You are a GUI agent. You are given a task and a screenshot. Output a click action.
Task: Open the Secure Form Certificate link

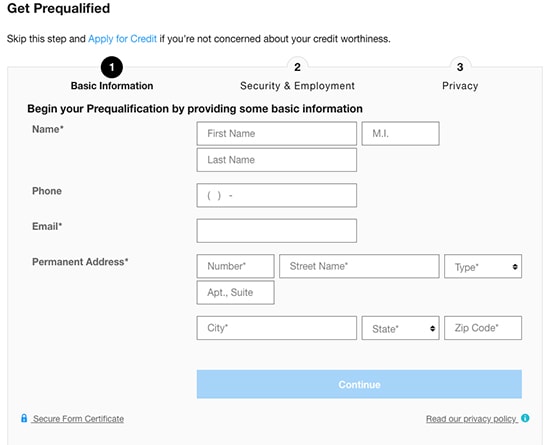pyautogui.click(x=78, y=419)
